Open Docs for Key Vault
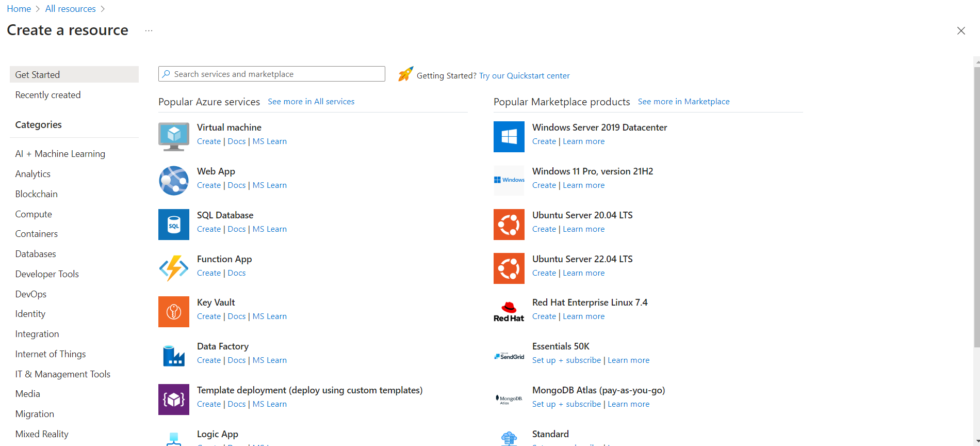The image size is (980, 446). [237, 316]
